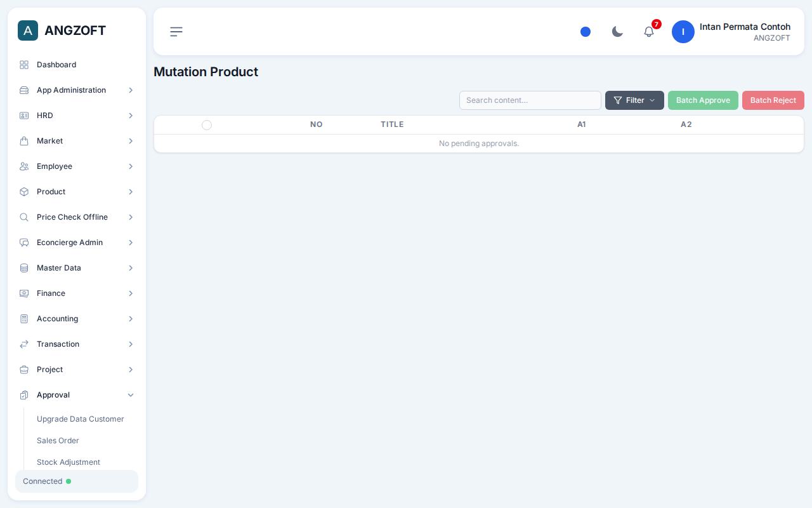This screenshot has width=812, height=508.
Task: Expand the HRD chevron
Action: 131,116
